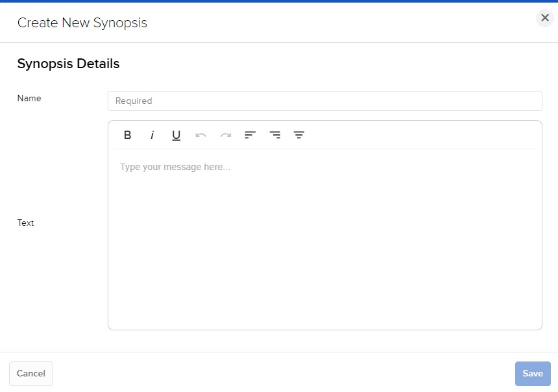This screenshot has height=392, width=558.
Task: Cancel creating the synopsis
Action: [30, 373]
